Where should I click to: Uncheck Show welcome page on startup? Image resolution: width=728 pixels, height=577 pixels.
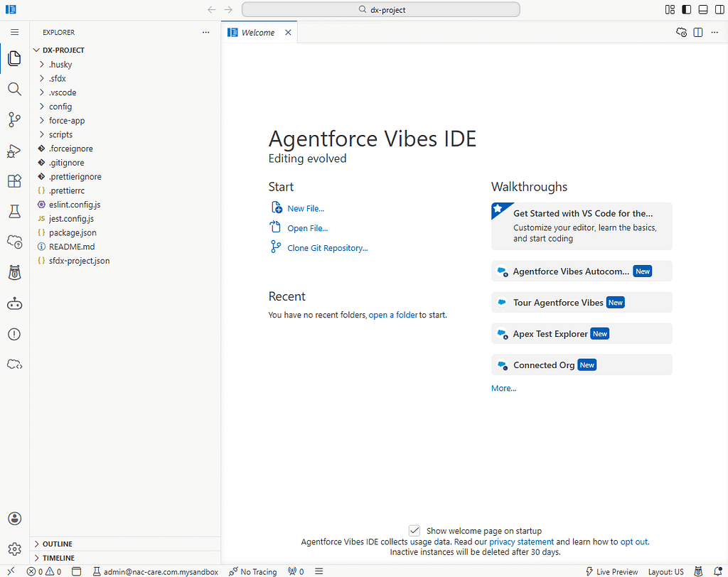pos(414,530)
